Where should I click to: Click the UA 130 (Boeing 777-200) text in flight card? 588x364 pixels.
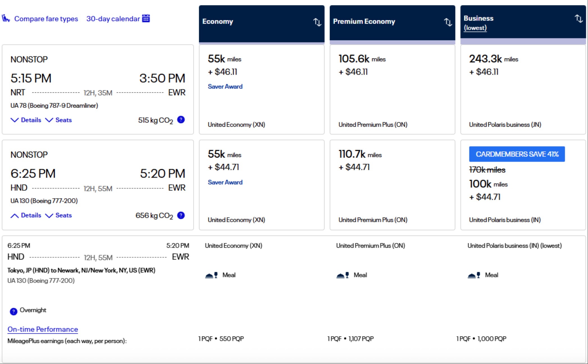pos(44,201)
